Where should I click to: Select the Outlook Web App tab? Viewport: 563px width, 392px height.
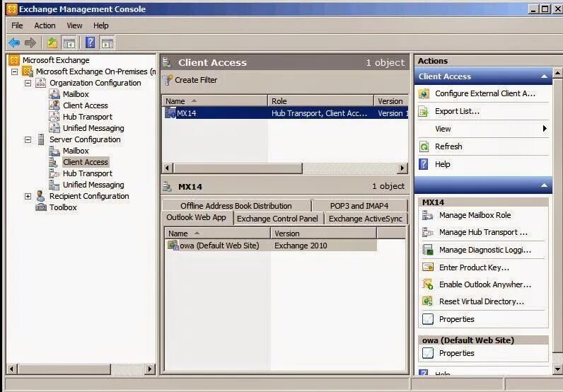(x=197, y=218)
